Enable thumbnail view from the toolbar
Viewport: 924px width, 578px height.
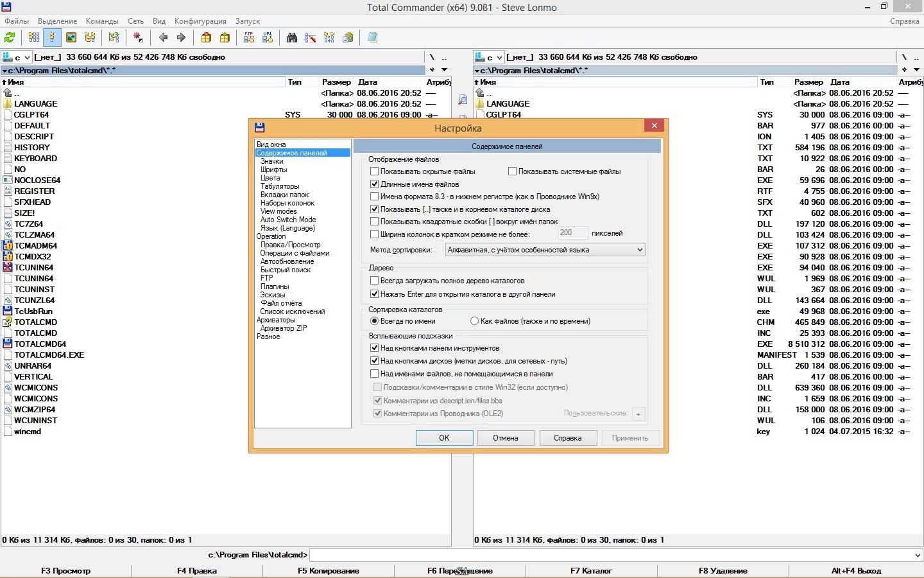[71, 38]
